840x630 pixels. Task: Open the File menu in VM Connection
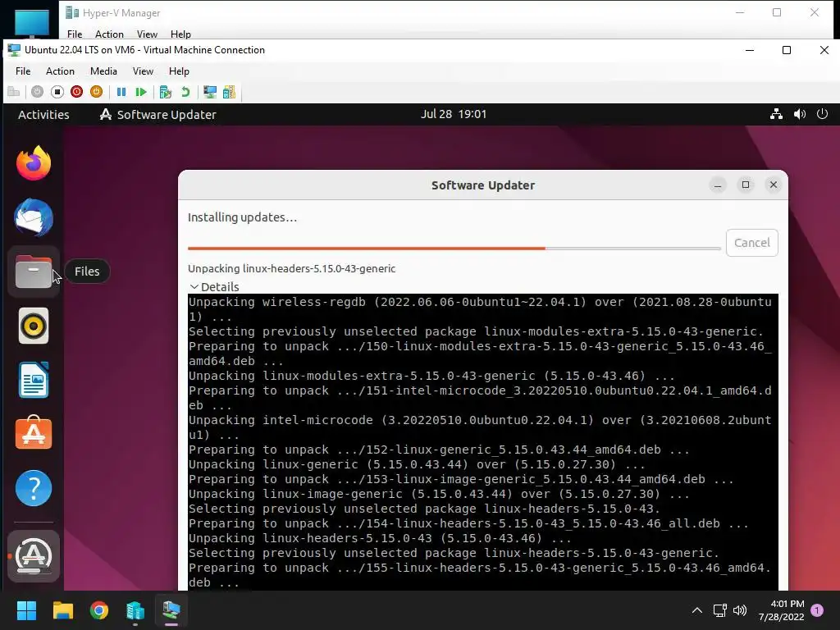(23, 71)
